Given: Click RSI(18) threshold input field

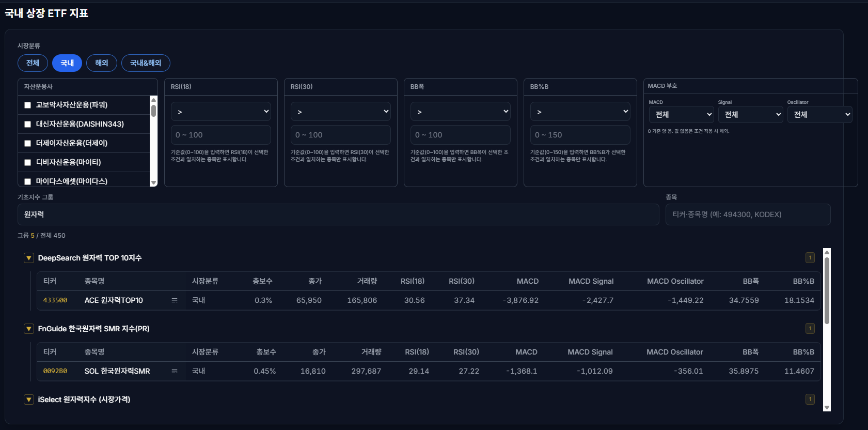Looking at the screenshot, I should (221, 135).
